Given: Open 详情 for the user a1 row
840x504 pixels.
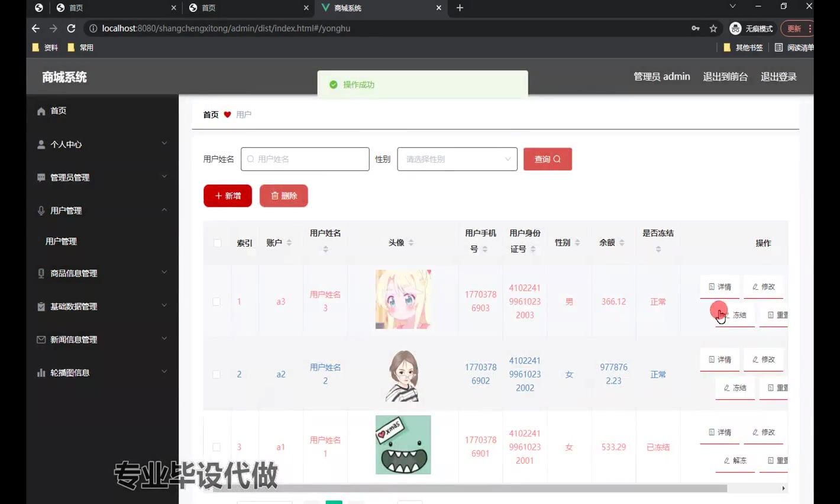Looking at the screenshot, I should (720, 432).
